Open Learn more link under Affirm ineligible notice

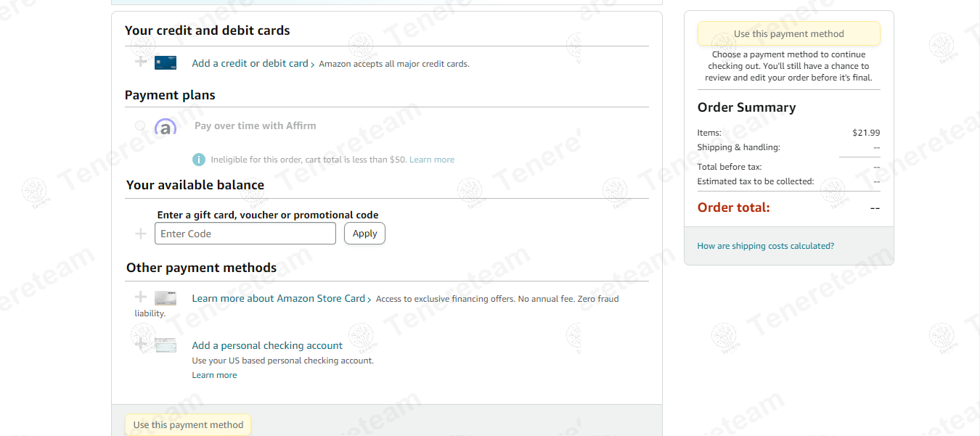click(432, 160)
